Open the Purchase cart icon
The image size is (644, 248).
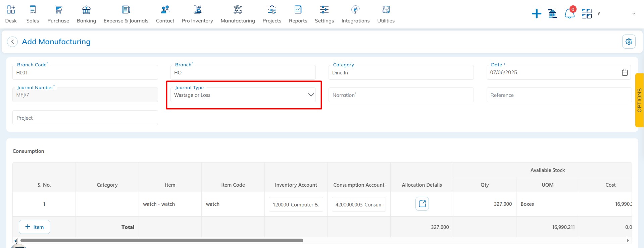click(x=58, y=9)
